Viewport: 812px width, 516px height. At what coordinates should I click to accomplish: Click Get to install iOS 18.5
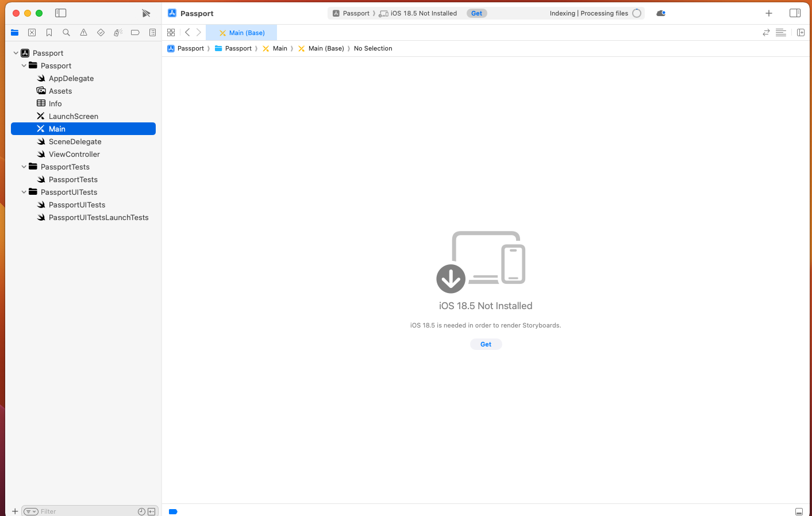(486, 344)
